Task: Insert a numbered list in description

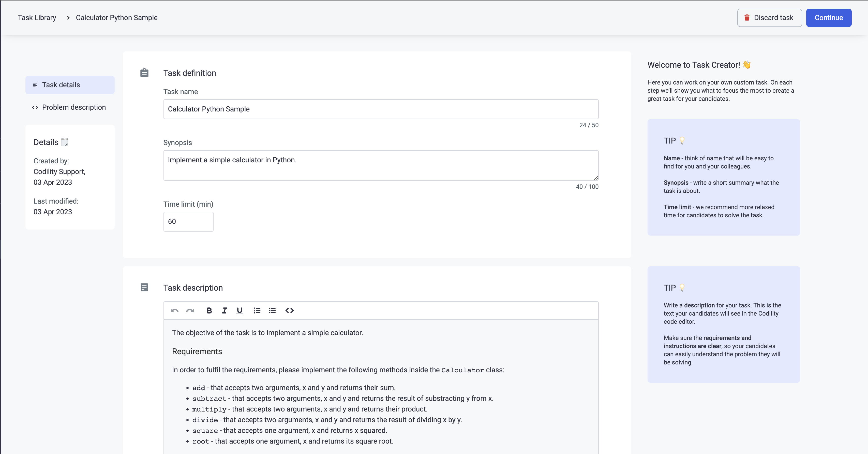Action: tap(257, 311)
